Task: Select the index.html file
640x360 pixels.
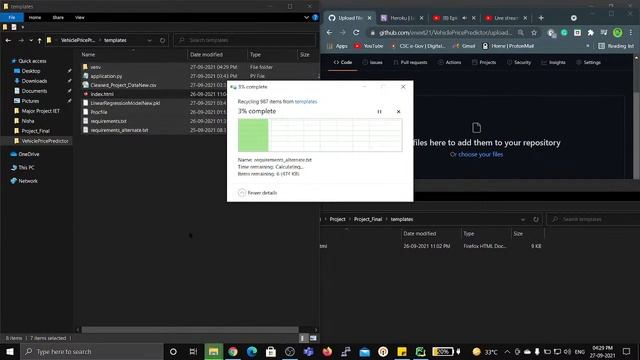Action: pos(102,94)
